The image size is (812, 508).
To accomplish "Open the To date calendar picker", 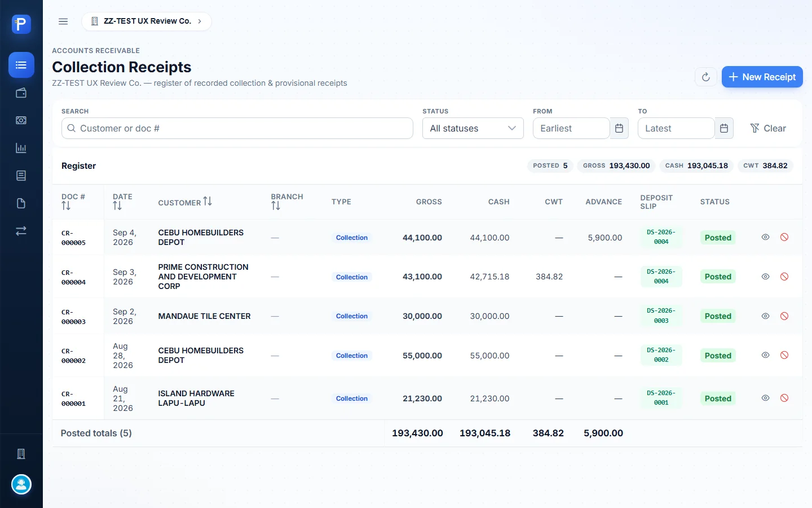I will point(724,128).
